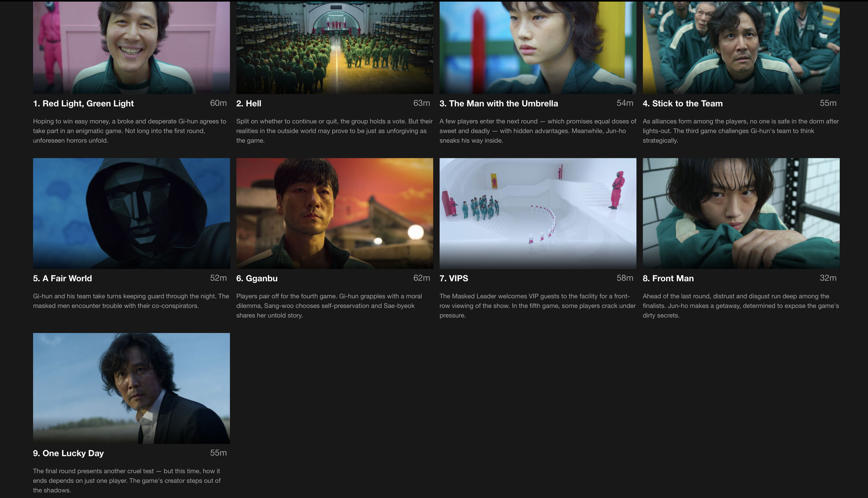Select the Front Man episode thumbnail
Screen dimensions: 868x498
pyautogui.click(x=741, y=213)
